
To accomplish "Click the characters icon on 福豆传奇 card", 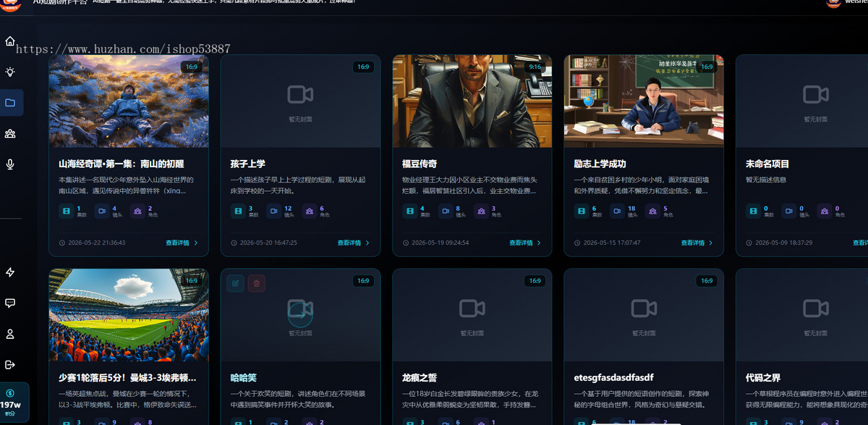I will pos(481,211).
